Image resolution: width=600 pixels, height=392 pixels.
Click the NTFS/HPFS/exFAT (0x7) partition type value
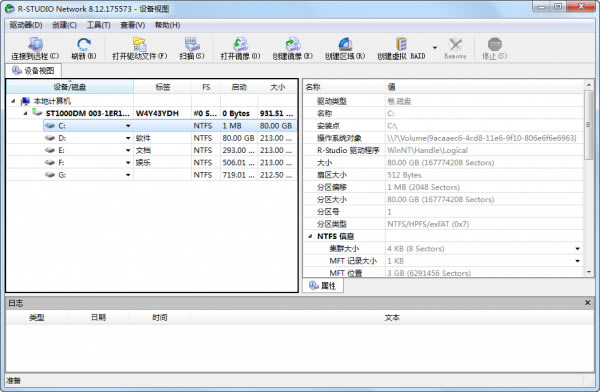tap(428, 224)
